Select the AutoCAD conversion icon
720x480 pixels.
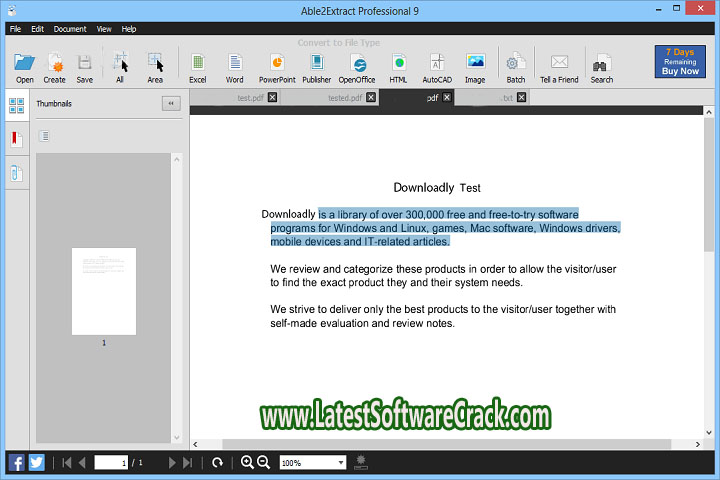[437, 65]
